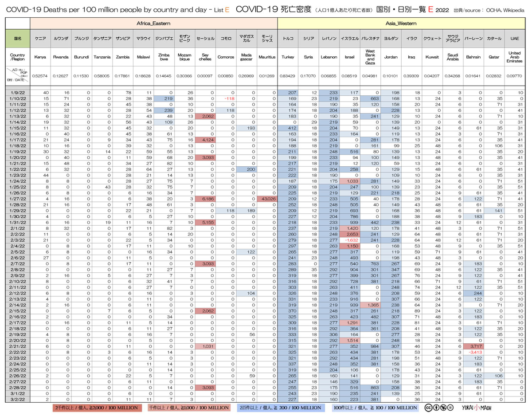The width and height of the screenshot is (532, 416).
Task: Click the Africa_Eastern region header
Action: click(x=154, y=23)
